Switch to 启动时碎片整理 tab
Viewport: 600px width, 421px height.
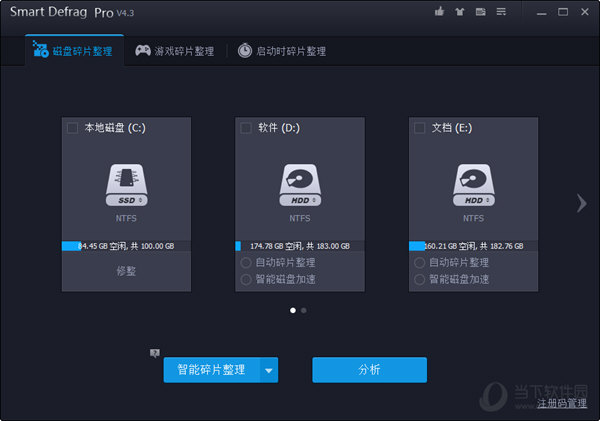282,51
